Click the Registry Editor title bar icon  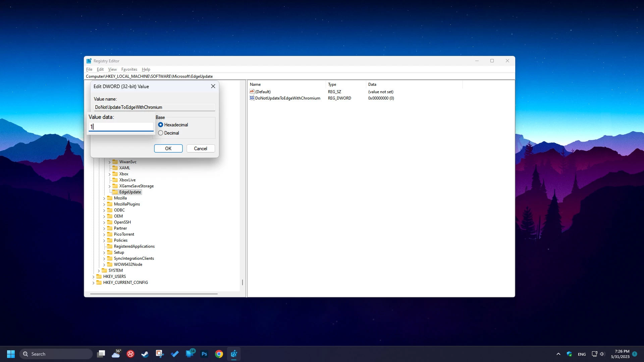pyautogui.click(x=89, y=61)
